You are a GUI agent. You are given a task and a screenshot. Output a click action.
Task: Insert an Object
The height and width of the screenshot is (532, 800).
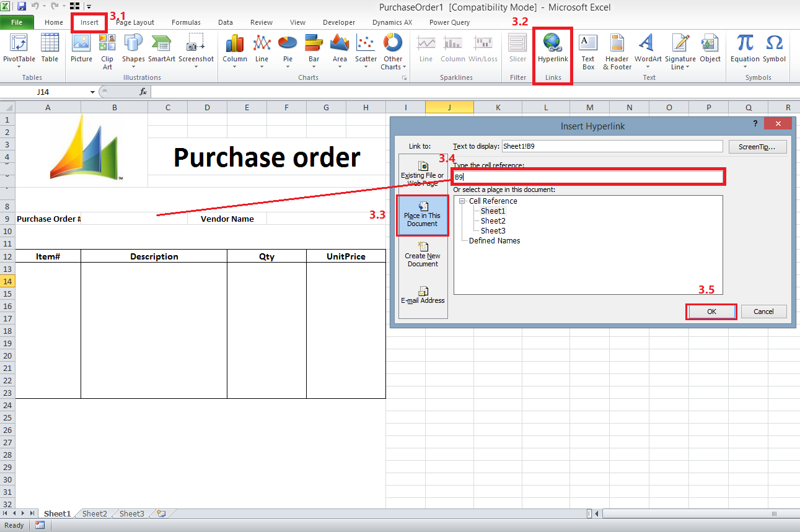point(710,50)
